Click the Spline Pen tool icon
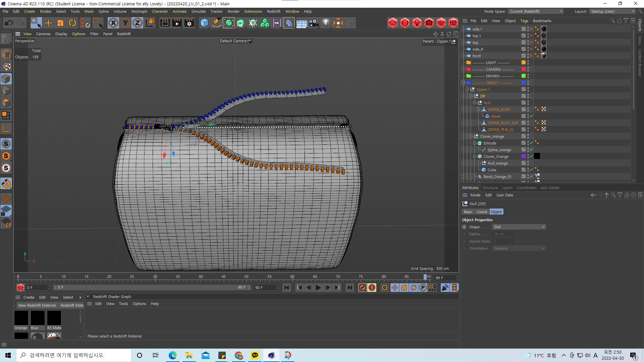Viewport: 644px width, 362px height. click(217, 23)
